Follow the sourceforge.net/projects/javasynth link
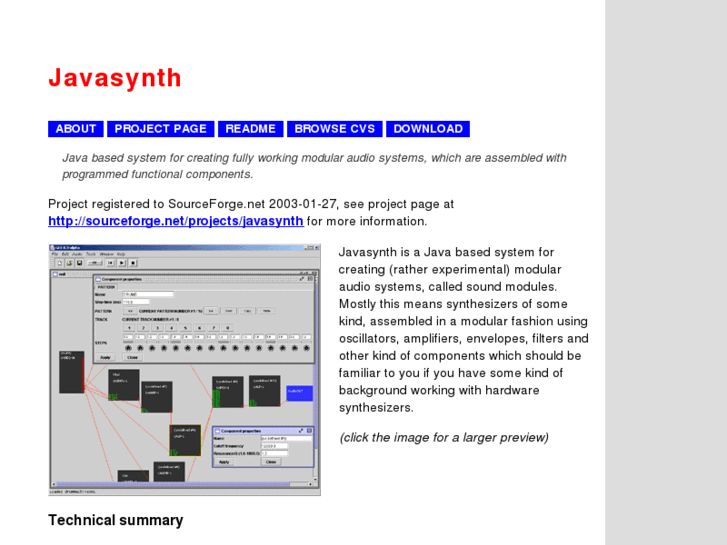The image size is (727, 545). coord(175,221)
